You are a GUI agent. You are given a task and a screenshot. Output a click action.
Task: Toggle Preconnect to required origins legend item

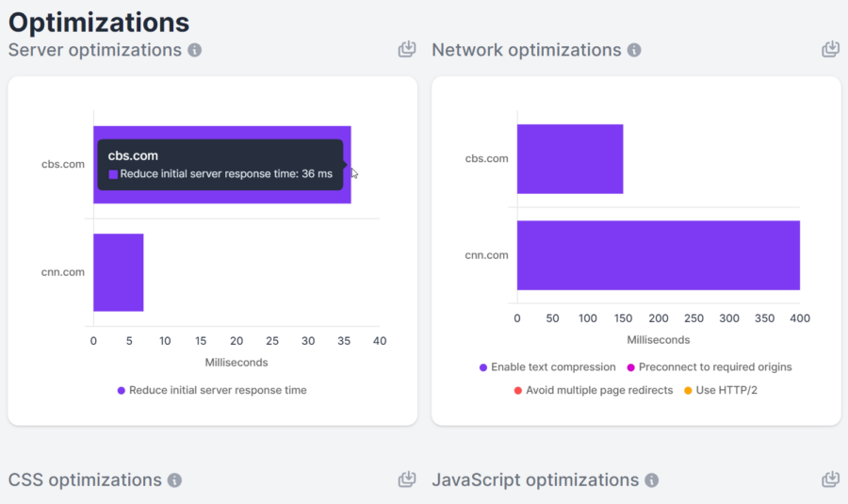(709, 367)
